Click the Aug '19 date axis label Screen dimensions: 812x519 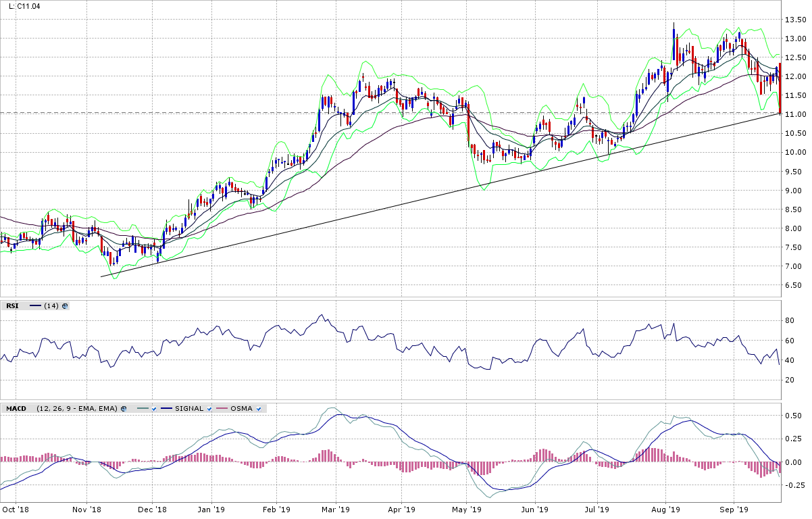pos(669,509)
